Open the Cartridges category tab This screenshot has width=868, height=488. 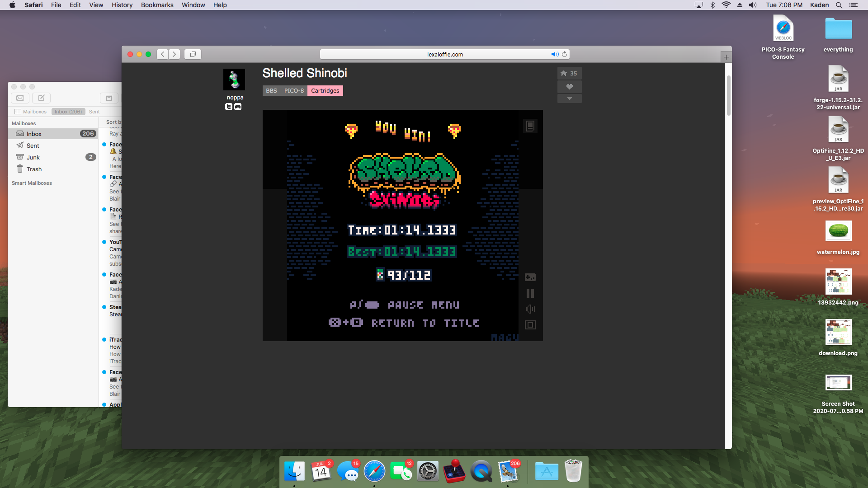click(325, 91)
